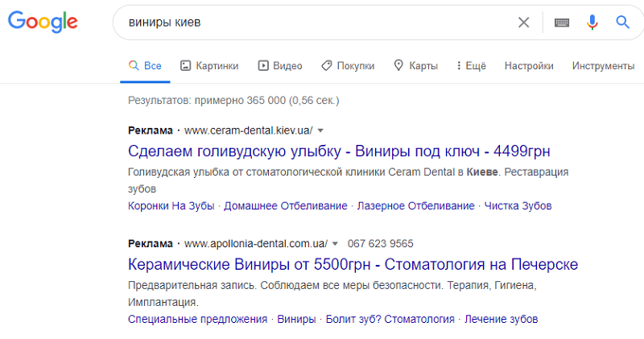Open the Картинки images tab
The width and height of the screenshot is (644, 339).
tap(209, 66)
